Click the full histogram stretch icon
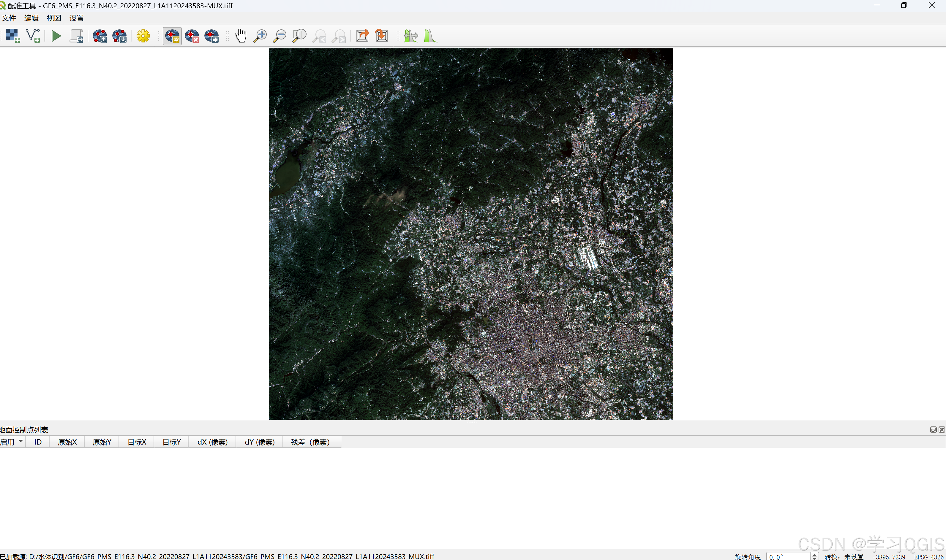 430,36
